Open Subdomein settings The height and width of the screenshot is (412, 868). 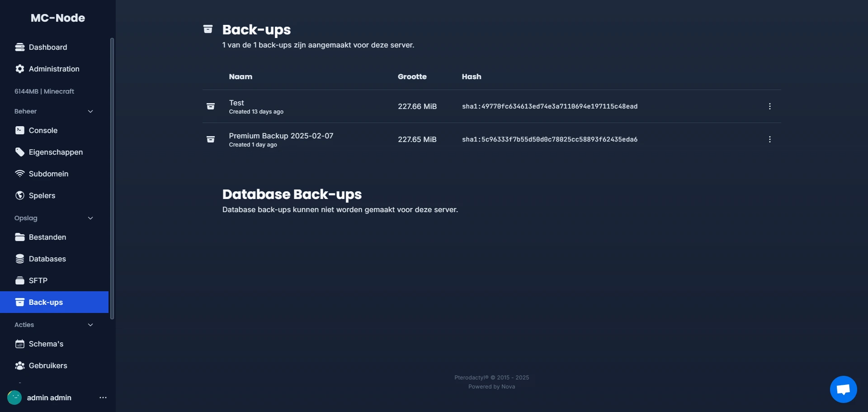(x=48, y=174)
